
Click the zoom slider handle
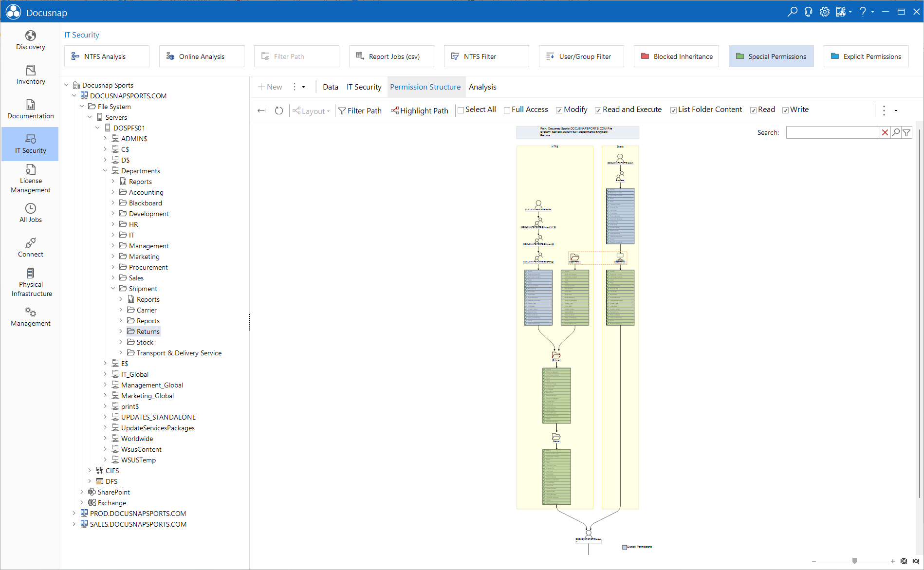[854, 561]
